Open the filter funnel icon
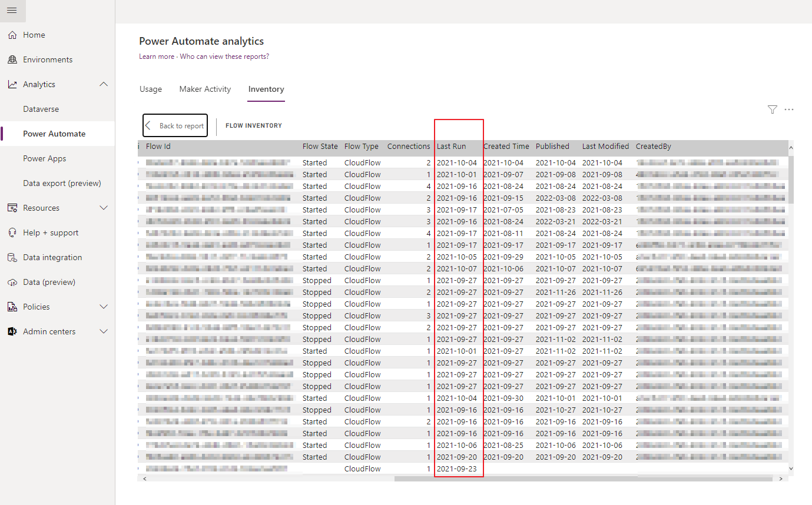The image size is (812, 505). click(772, 109)
